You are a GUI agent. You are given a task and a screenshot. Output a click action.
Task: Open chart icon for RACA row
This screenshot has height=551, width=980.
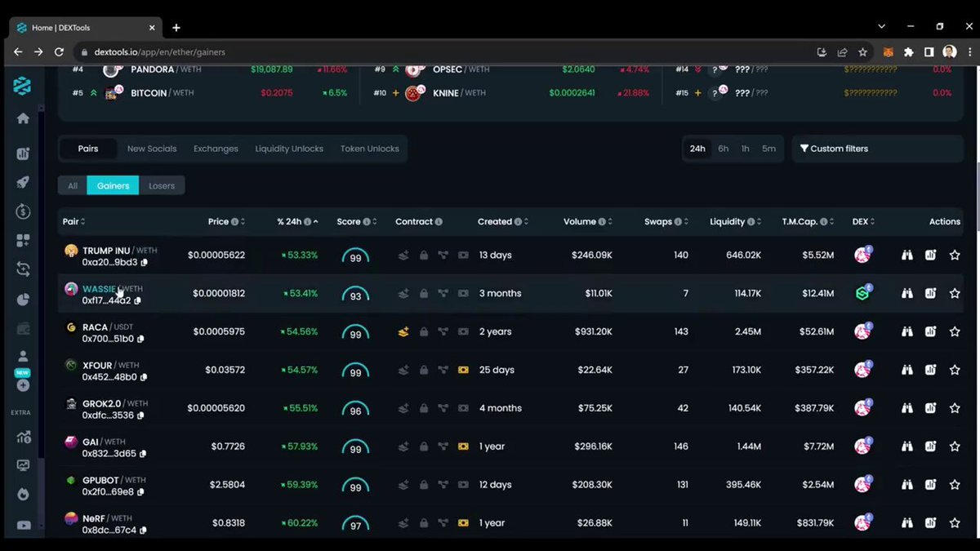point(930,332)
